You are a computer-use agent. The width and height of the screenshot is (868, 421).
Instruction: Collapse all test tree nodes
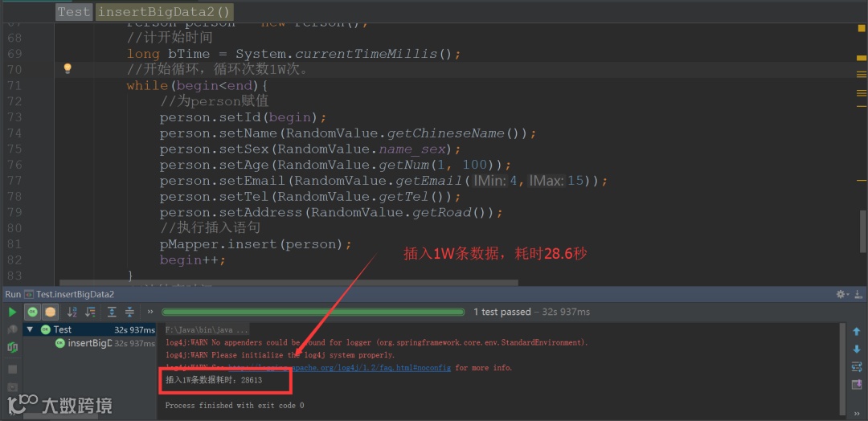(129, 312)
